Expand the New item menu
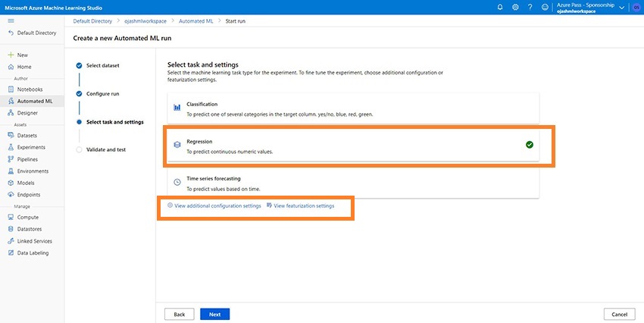The width and height of the screenshot is (644, 323). [22, 55]
